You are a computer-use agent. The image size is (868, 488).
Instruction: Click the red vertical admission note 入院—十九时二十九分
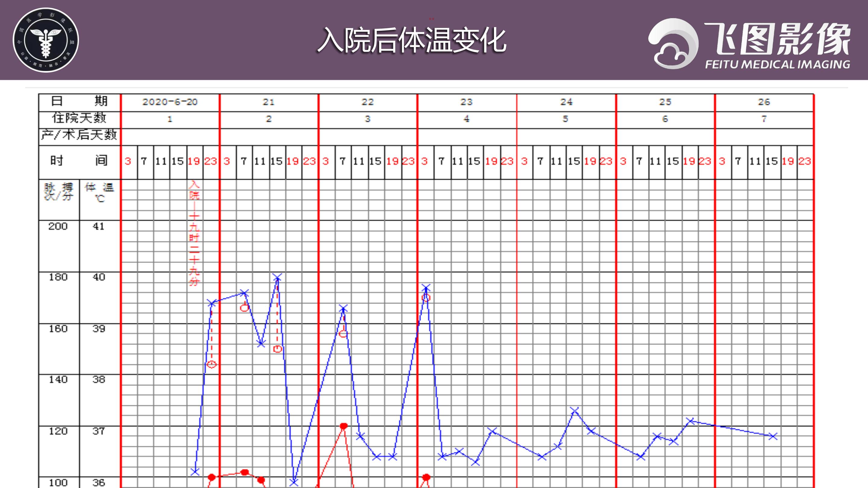[x=194, y=233]
